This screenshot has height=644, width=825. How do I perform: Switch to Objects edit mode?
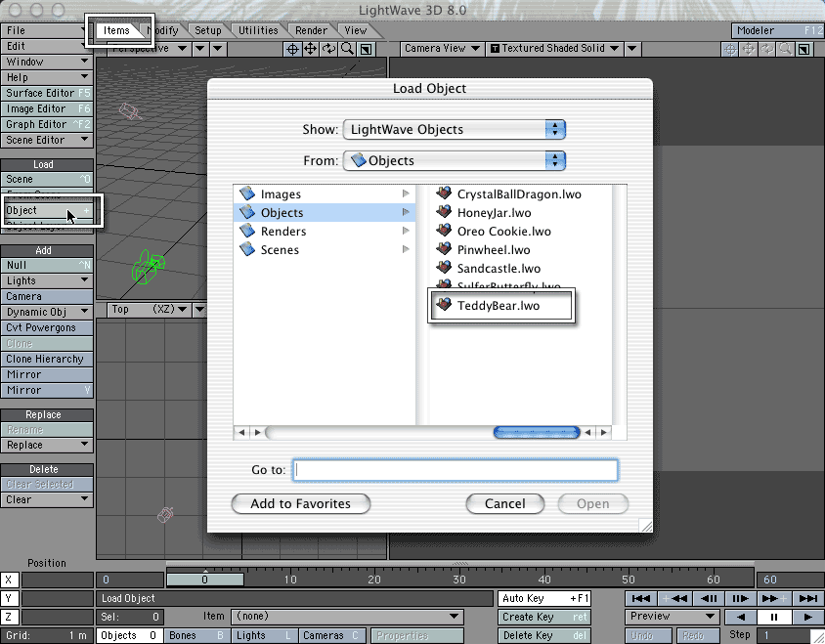tap(129, 635)
